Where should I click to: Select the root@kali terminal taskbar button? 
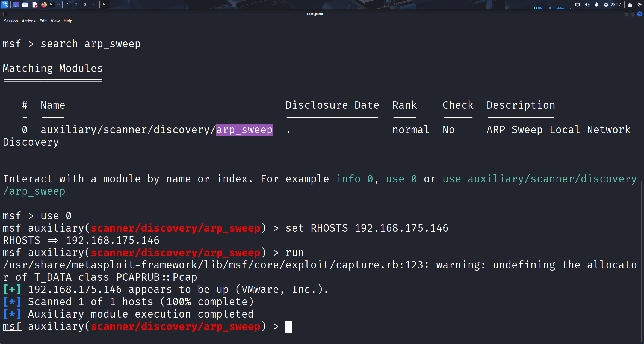105,4
